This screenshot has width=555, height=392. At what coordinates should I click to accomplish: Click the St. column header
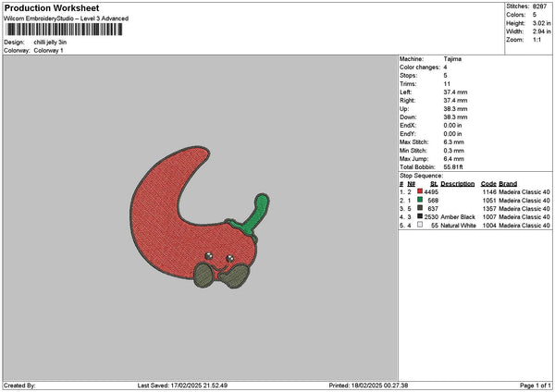(434, 184)
